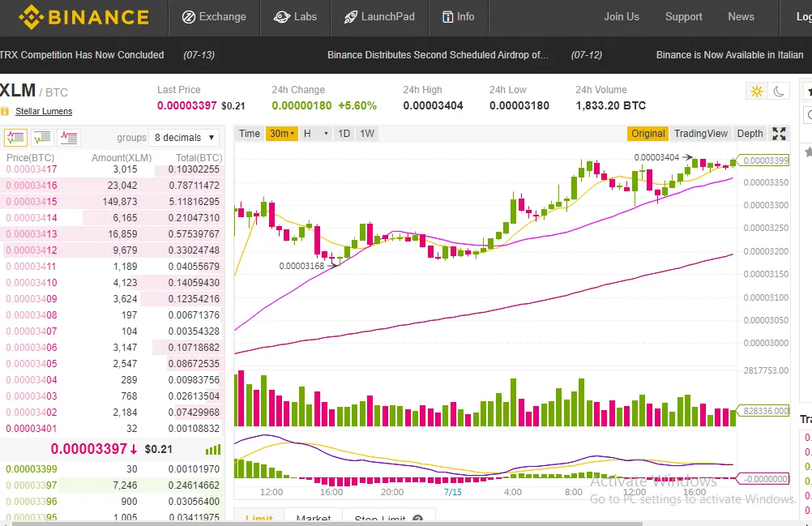Switch to the Original chart tab
812x526 pixels.
pyautogui.click(x=647, y=134)
